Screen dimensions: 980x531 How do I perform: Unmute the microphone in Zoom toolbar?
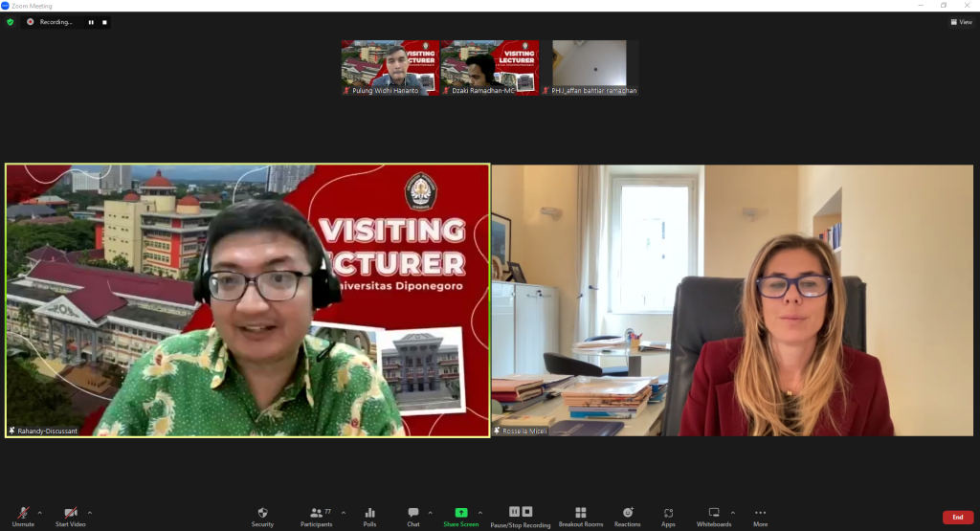click(23, 517)
